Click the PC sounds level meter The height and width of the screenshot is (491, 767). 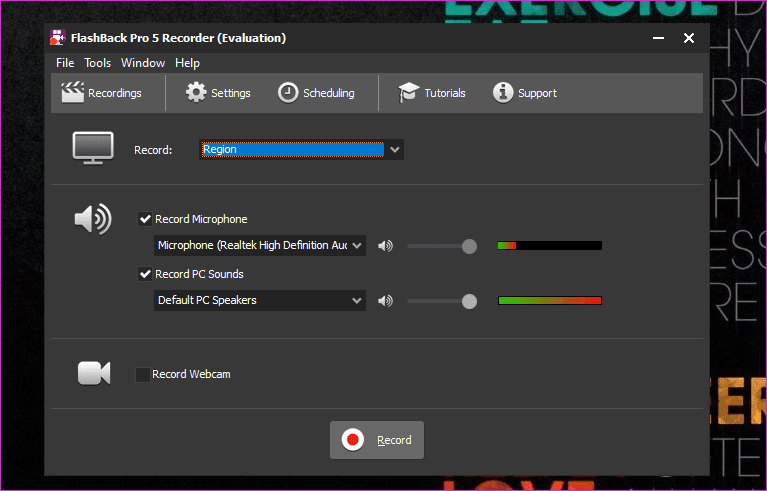[x=550, y=300]
